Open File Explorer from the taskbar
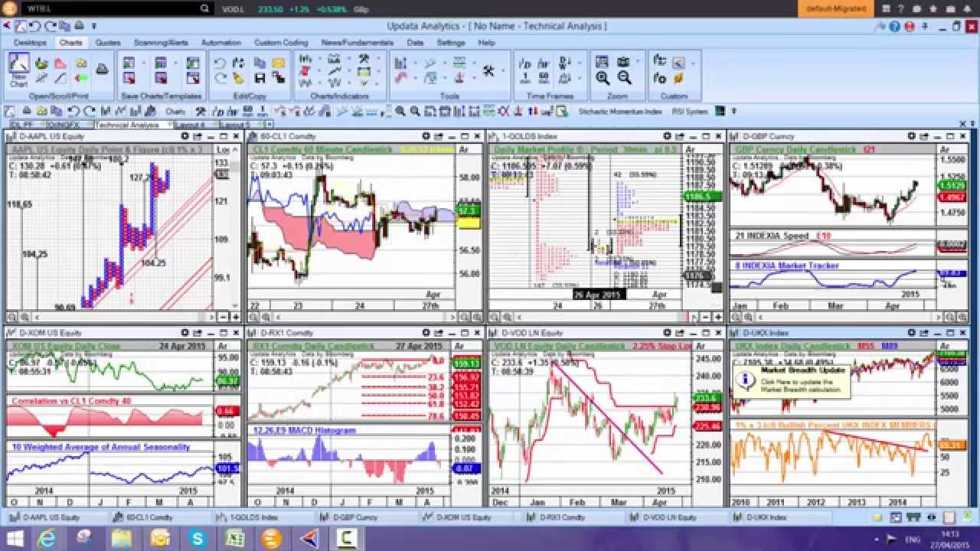980x551 pixels. [x=122, y=539]
